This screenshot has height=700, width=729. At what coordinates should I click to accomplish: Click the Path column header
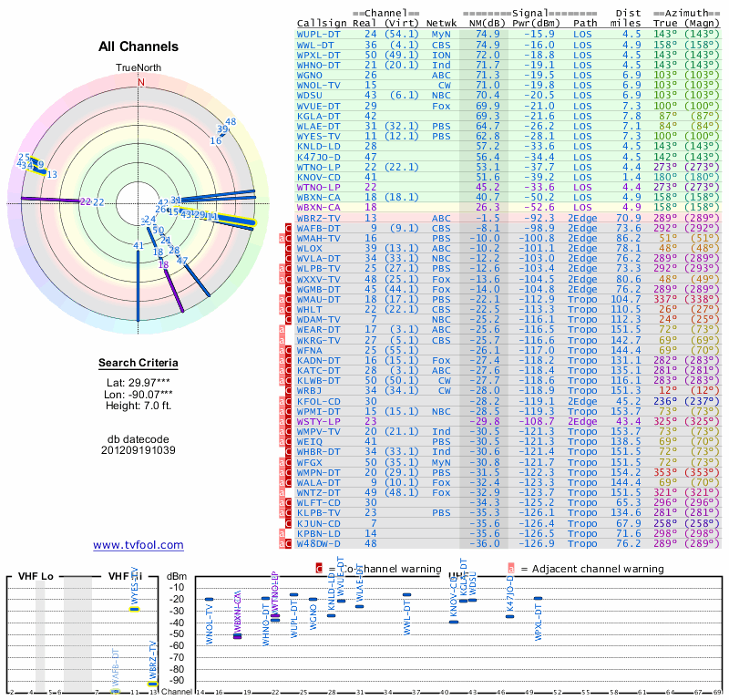tap(585, 24)
